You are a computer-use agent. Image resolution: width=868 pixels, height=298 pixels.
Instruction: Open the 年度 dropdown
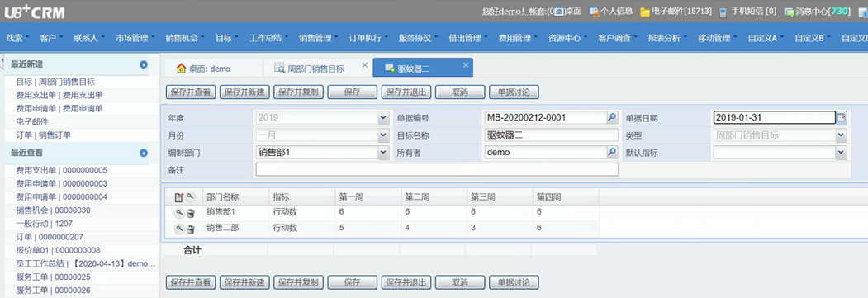click(x=383, y=118)
